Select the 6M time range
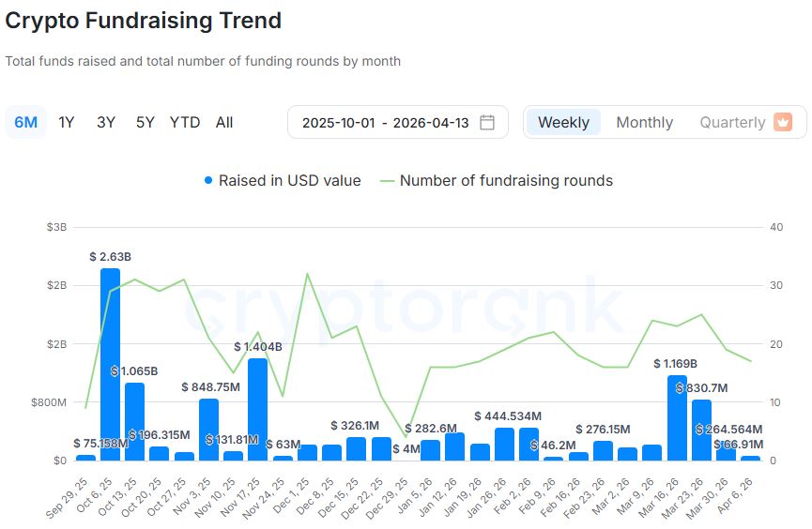Viewport: 812px width, 529px height. [26, 123]
